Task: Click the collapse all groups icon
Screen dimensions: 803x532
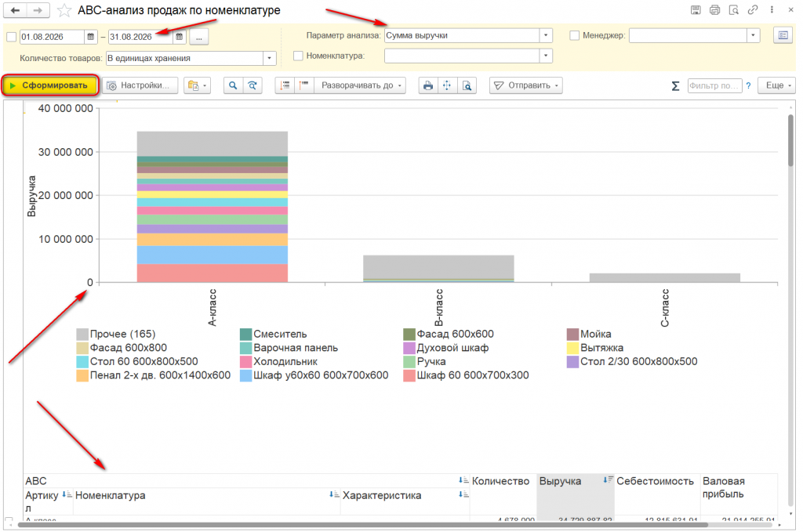Action: coord(304,85)
